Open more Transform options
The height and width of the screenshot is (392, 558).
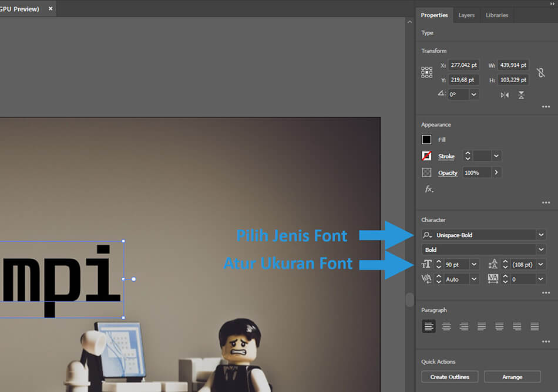[546, 107]
